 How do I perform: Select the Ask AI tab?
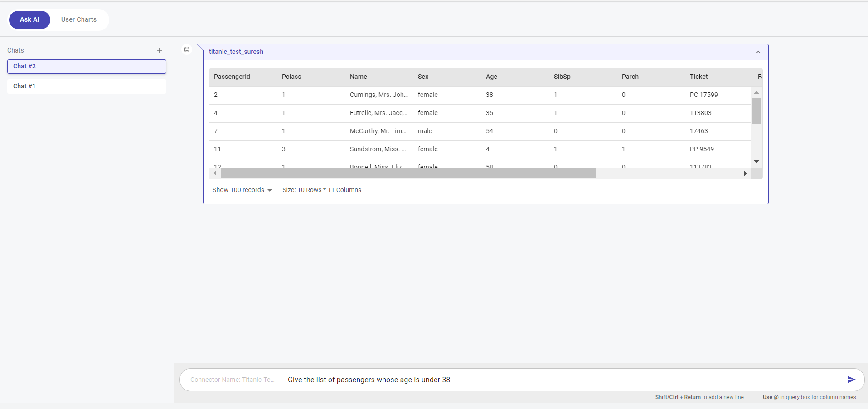click(x=29, y=20)
